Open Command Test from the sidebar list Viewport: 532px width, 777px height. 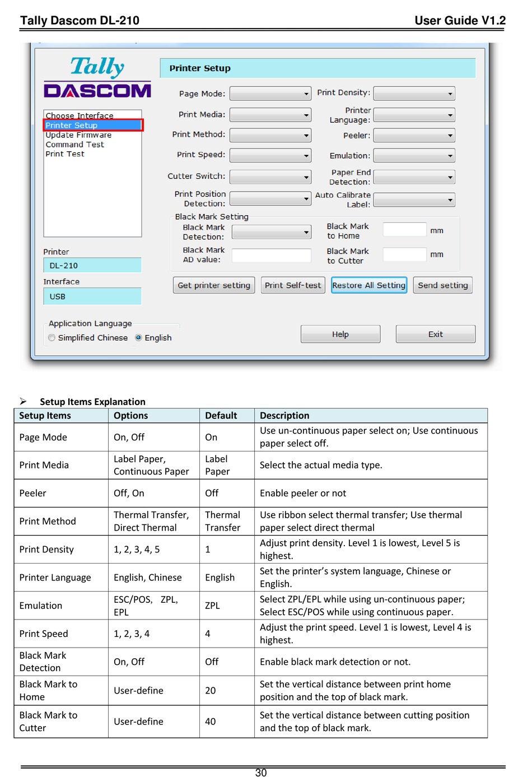pos(74,145)
